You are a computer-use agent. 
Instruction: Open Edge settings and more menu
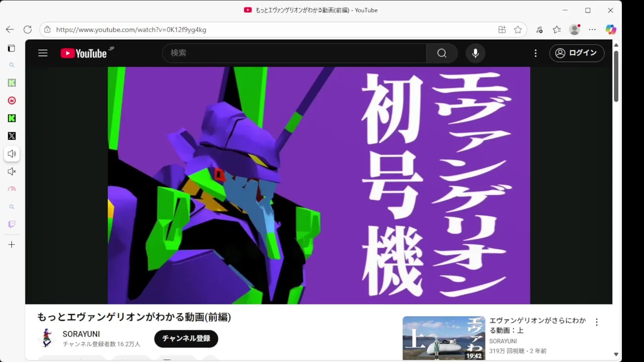(592, 30)
